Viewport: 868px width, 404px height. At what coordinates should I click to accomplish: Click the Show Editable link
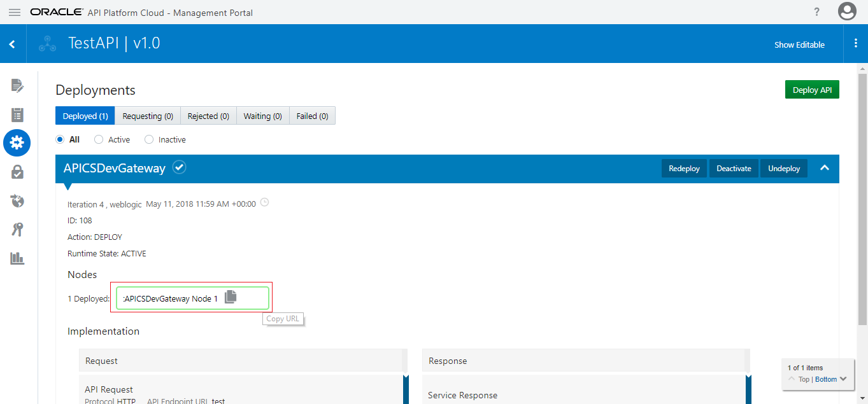coord(799,45)
